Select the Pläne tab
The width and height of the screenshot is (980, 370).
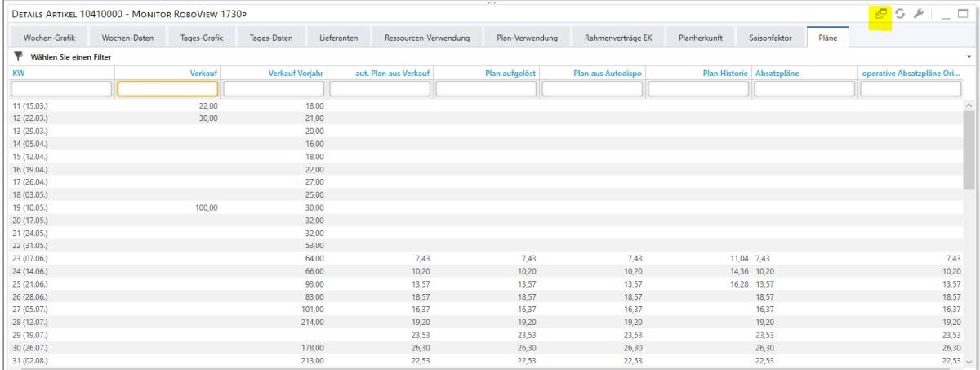827,38
